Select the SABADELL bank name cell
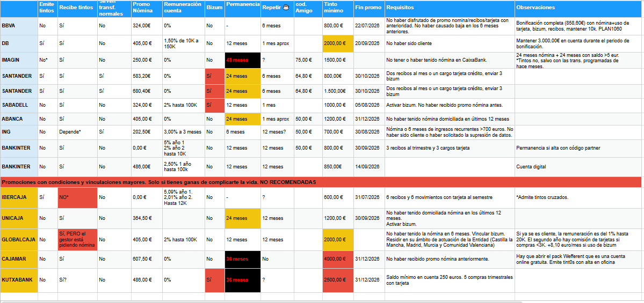This screenshot has width=644, height=303. pos(19,105)
